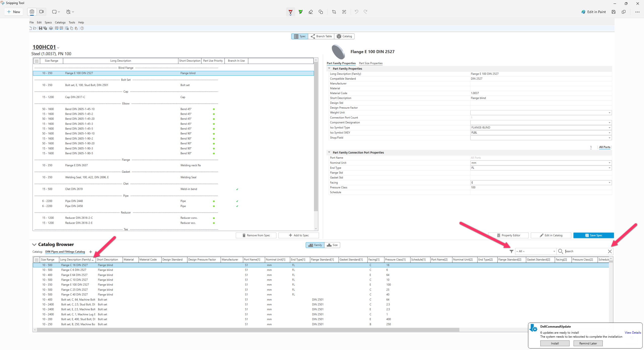This screenshot has height=350, width=644.
Task: Click the open folder toolbar icon
Action: pos(35,28)
